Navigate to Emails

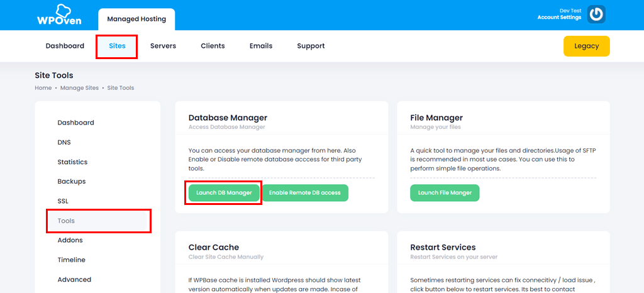(261, 46)
